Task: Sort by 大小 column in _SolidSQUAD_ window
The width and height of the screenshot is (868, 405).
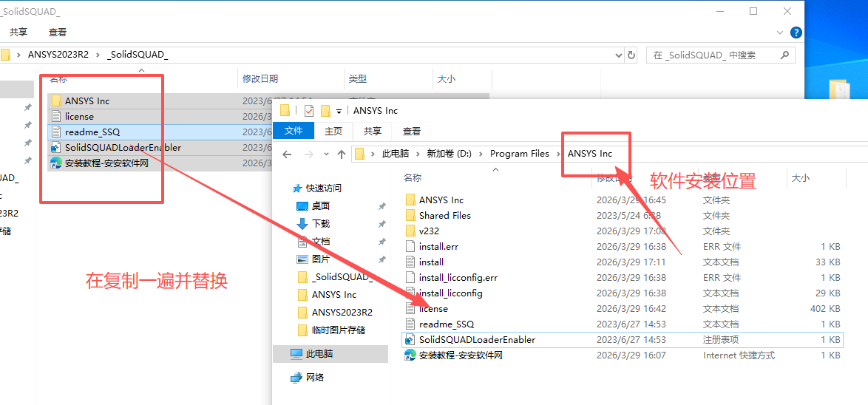Action: pos(446,79)
